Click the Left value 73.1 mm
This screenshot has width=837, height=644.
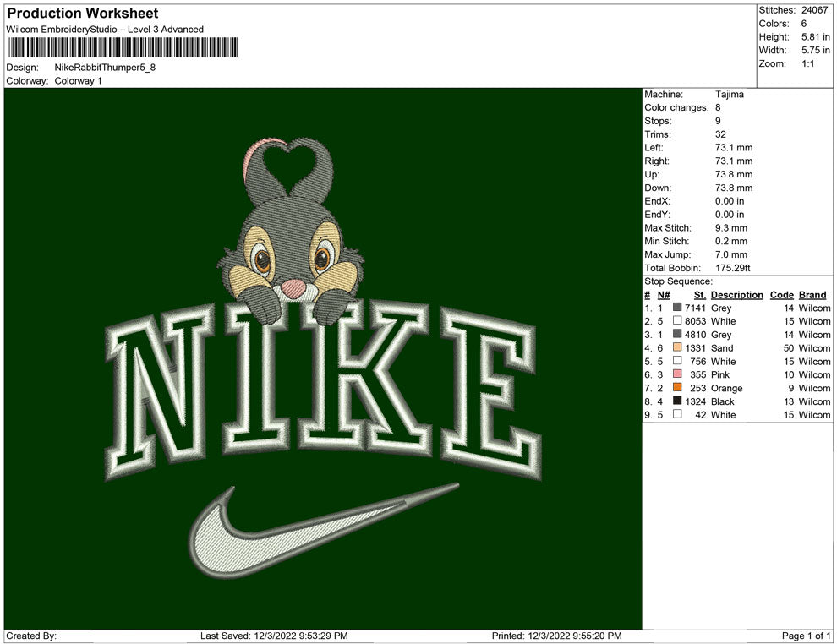point(734,147)
